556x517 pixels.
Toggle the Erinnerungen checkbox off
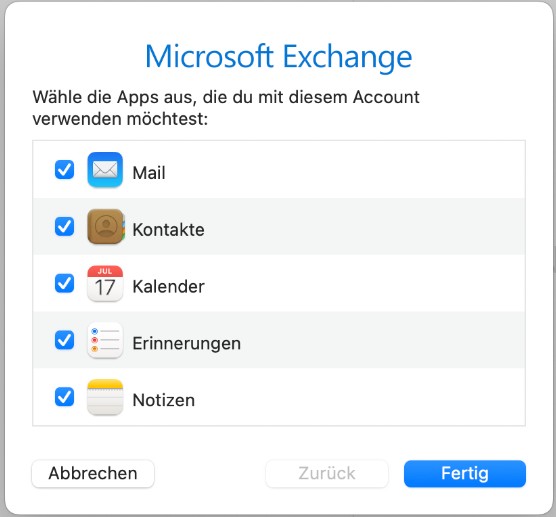(x=65, y=340)
